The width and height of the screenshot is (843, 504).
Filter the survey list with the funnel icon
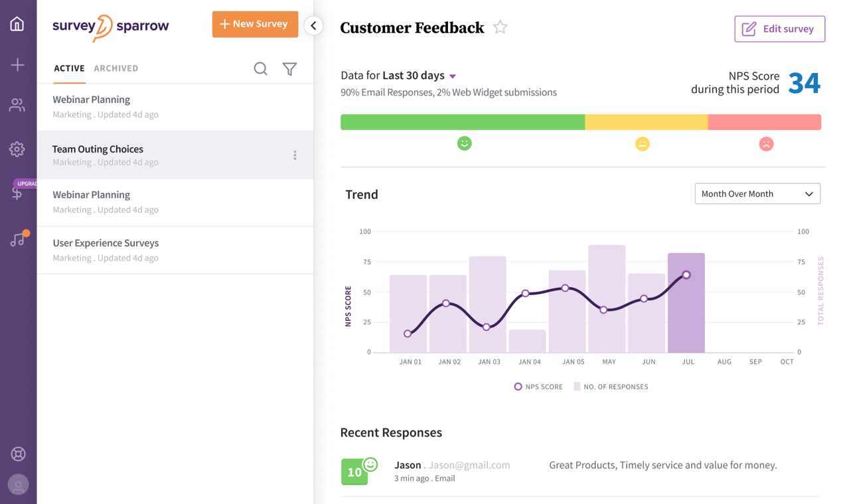pyautogui.click(x=289, y=68)
